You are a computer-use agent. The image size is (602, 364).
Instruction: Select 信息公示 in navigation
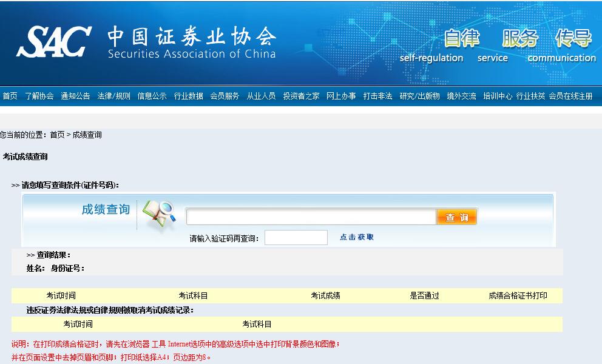pos(152,96)
